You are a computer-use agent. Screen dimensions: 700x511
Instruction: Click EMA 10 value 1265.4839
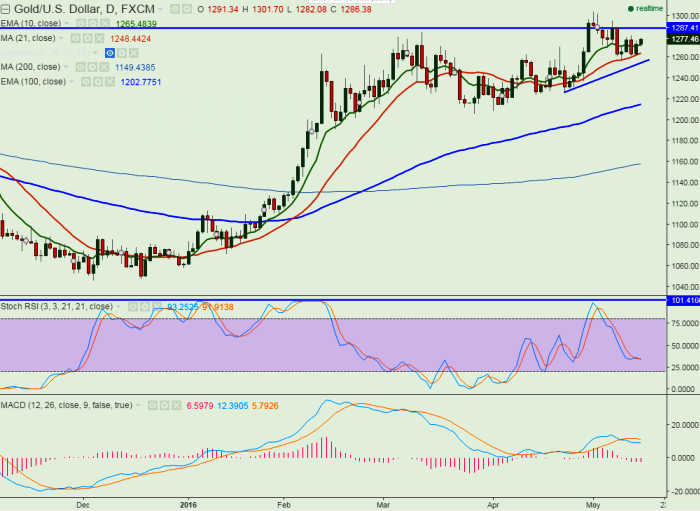[136, 24]
